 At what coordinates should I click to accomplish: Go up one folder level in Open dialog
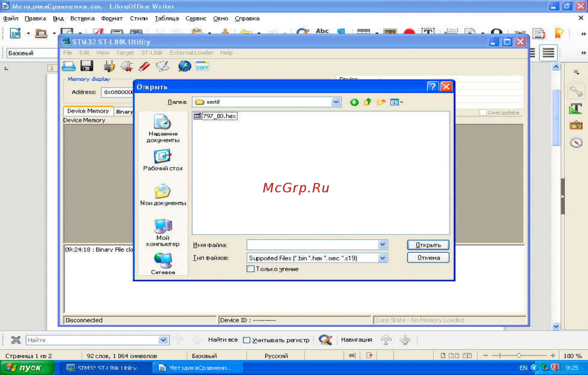(368, 102)
